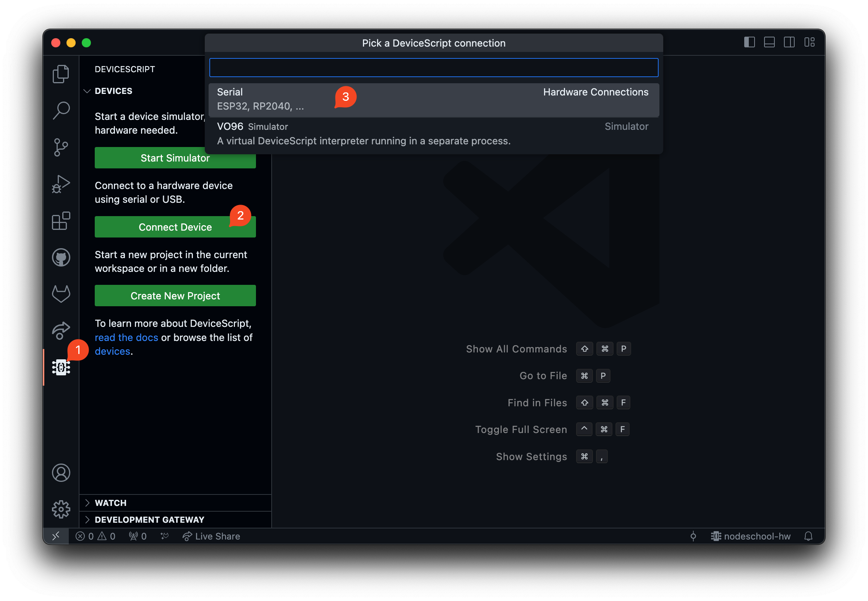Click the Create New Project button
868x601 pixels.
click(x=175, y=296)
